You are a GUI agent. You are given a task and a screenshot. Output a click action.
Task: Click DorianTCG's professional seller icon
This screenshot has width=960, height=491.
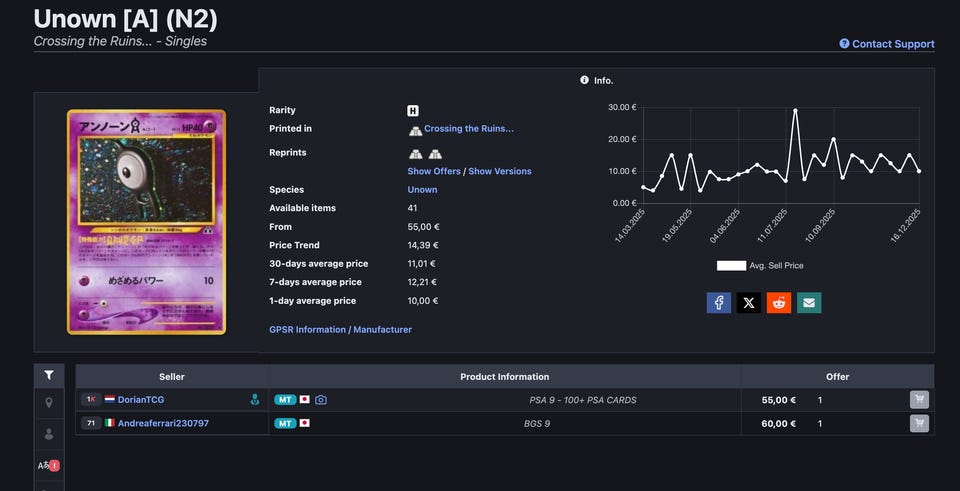(255, 400)
